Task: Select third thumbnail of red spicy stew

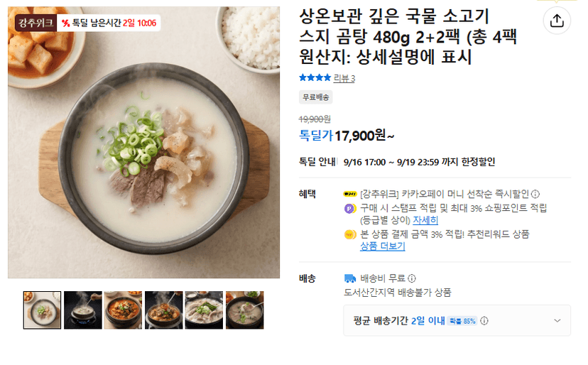Action: [123, 310]
